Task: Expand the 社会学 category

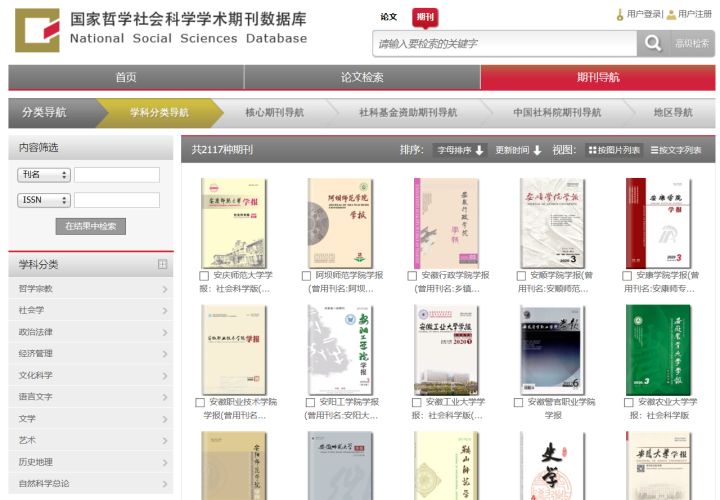Action: pyautogui.click(x=91, y=310)
